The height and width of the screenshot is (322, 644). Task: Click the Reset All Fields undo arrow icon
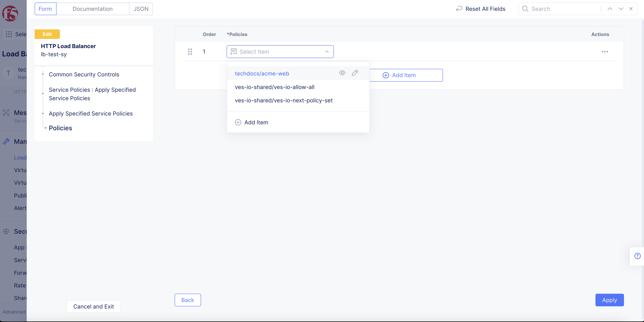459,9
